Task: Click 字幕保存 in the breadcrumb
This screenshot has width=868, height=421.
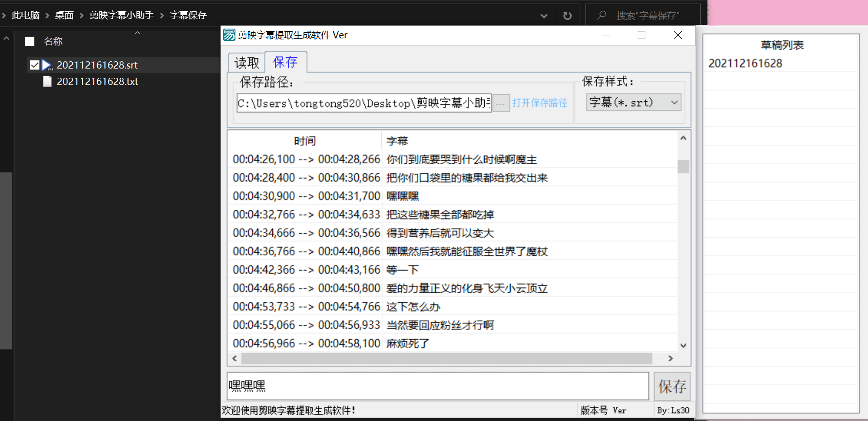Action: 188,15
